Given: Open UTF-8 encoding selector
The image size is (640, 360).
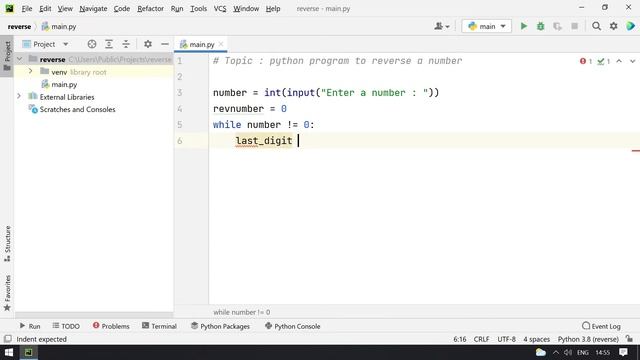Looking at the screenshot, I should coord(506,339).
